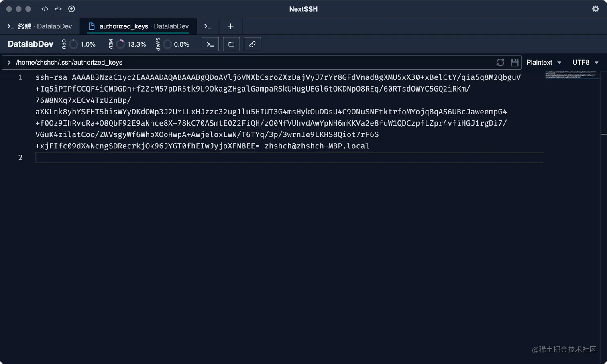607x364 pixels.
Task: Switch to the 终端·DatalabDev tab
Action: coord(39,26)
